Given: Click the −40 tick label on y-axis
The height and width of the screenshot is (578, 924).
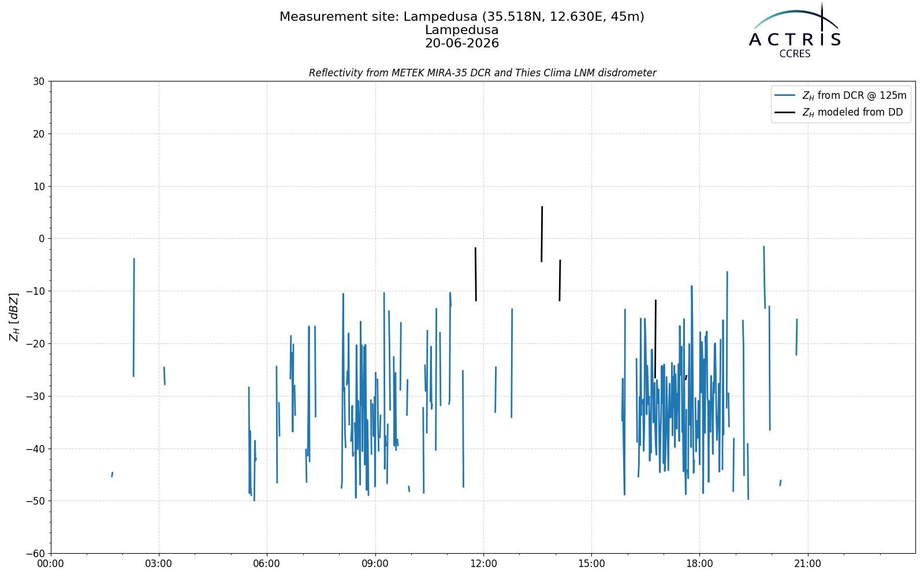Looking at the screenshot, I should pyautogui.click(x=35, y=449).
